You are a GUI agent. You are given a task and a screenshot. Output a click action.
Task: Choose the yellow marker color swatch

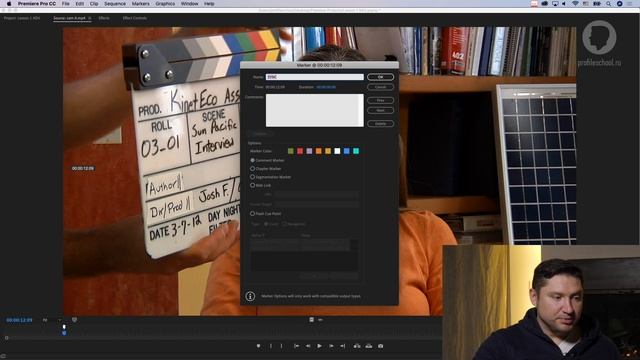pos(328,151)
